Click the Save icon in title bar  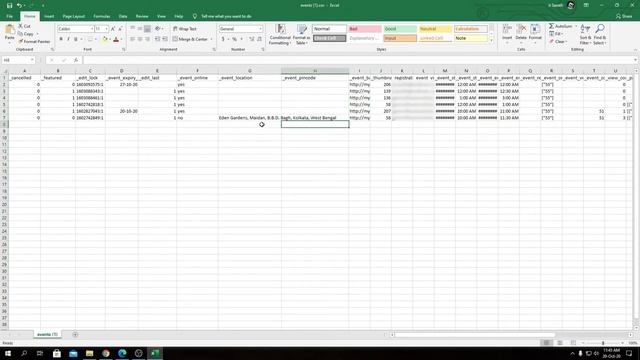click(x=9, y=5)
